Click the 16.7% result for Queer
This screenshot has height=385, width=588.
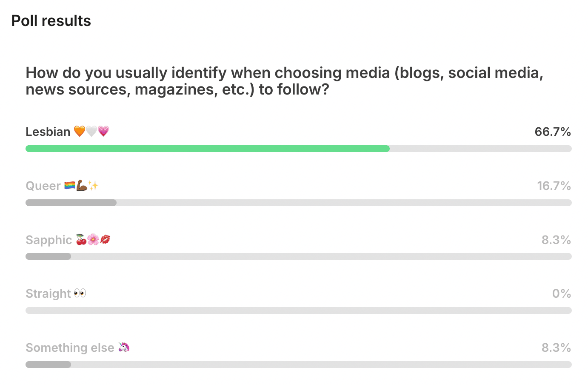(x=554, y=186)
